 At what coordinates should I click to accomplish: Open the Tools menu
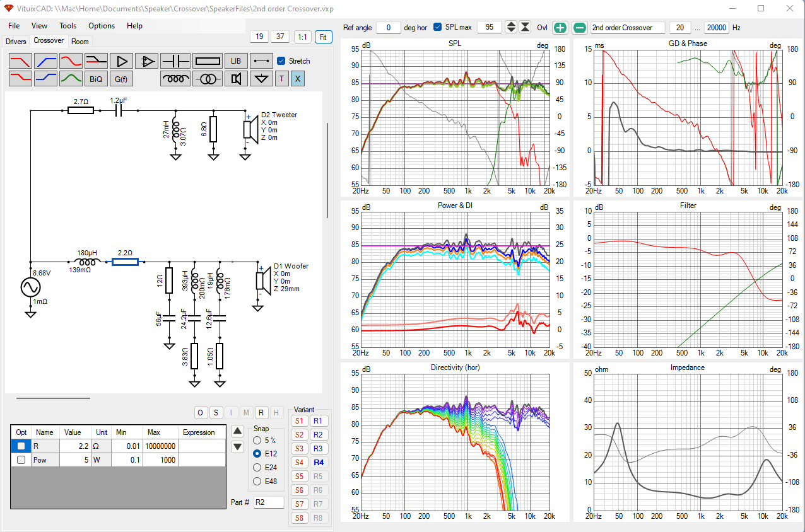click(68, 26)
